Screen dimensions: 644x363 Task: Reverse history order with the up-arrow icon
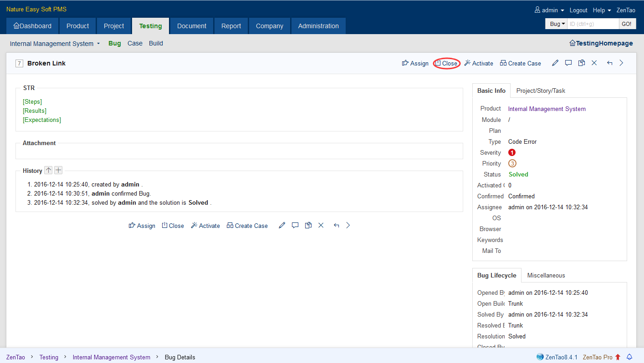point(48,171)
